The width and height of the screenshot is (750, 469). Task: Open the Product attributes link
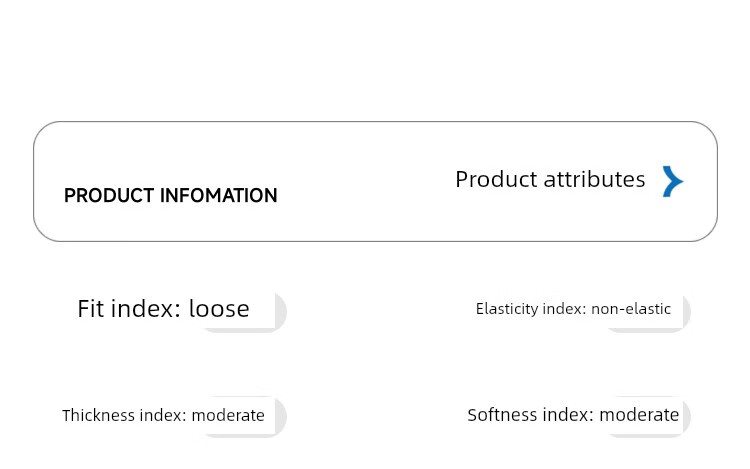coord(550,179)
